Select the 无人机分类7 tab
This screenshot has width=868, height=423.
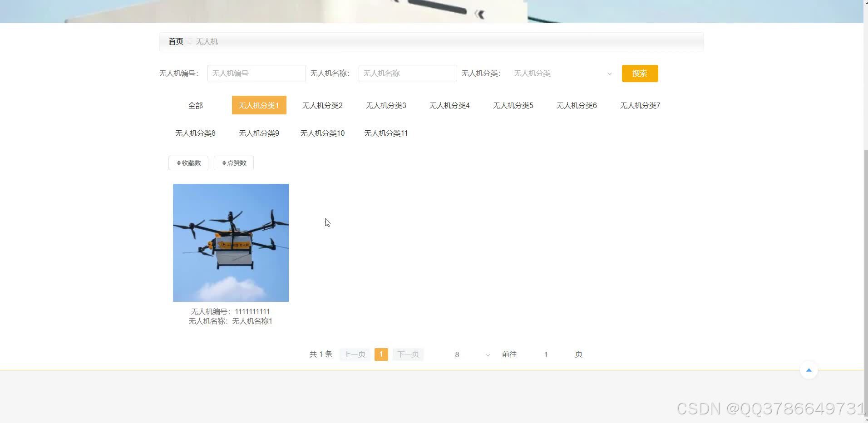(640, 105)
